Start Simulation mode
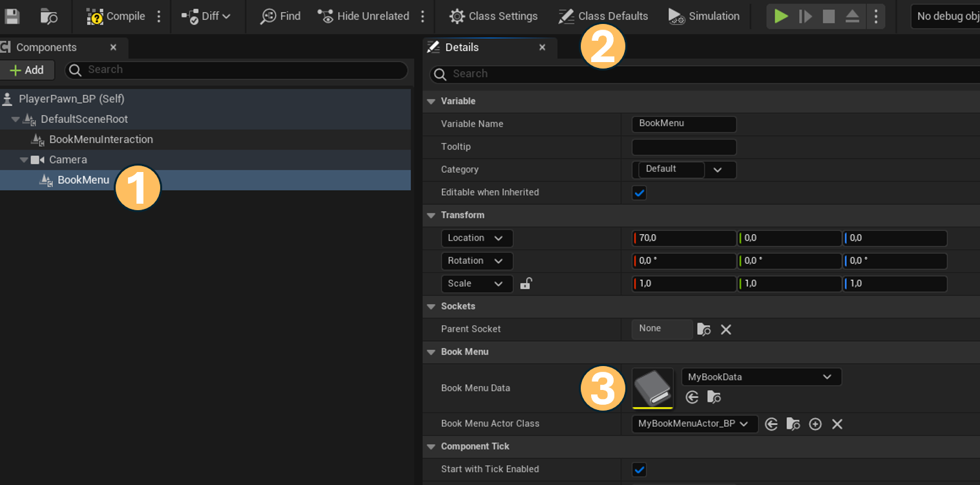The image size is (980, 485). tap(704, 16)
